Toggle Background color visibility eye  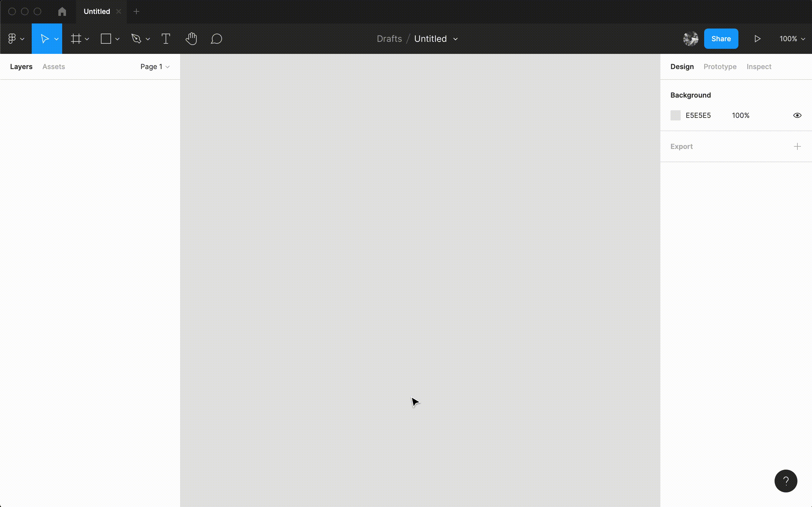tap(797, 115)
